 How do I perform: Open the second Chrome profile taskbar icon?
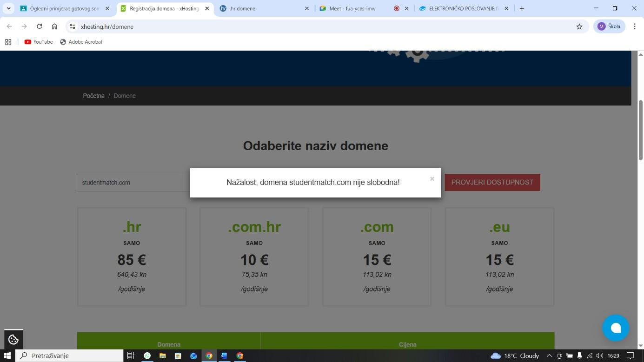(x=240, y=355)
